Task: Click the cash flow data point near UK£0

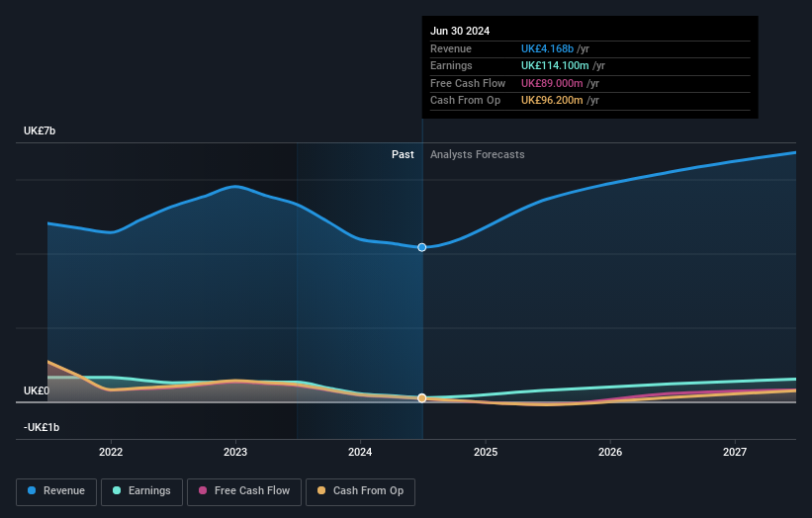Action: [422, 398]
